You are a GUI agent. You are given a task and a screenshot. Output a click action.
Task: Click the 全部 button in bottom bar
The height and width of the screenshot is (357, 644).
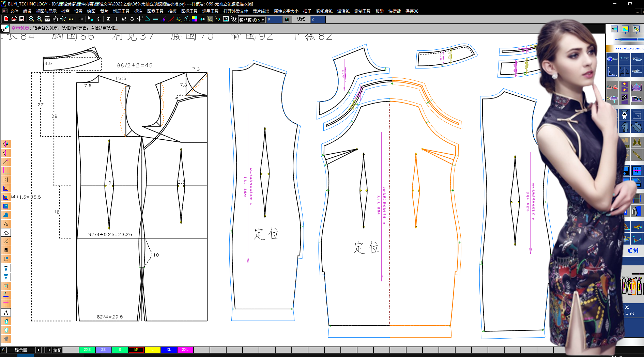point(57,350)
